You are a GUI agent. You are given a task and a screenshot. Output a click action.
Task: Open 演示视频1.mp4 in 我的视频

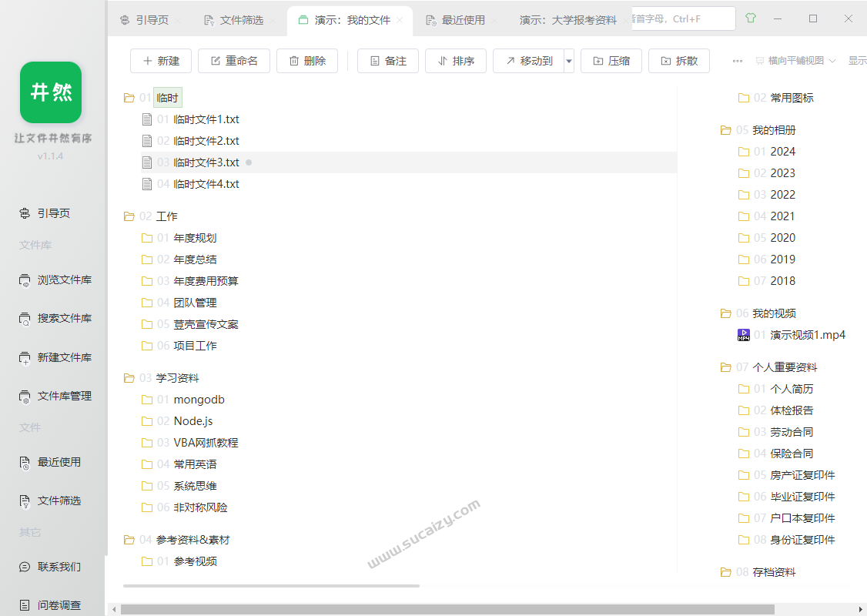pos(798,335)
